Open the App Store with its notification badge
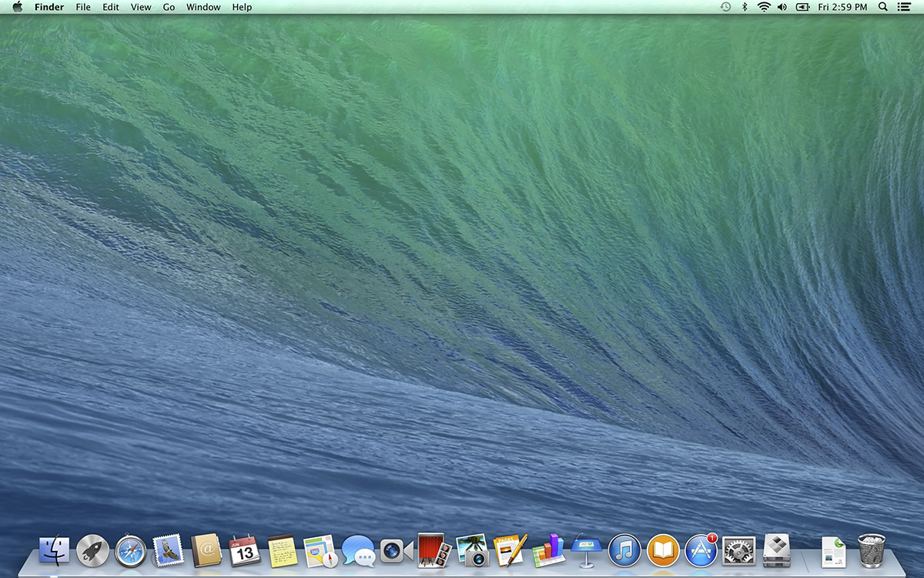This screenshot has height=578, width=924. (700, 551)
